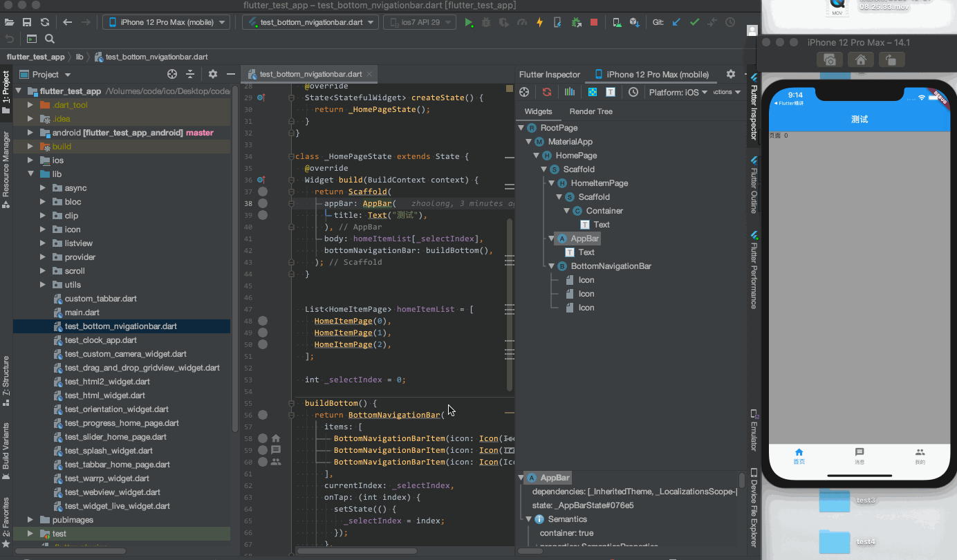Trigger Flutter Hot Reload lightning icon

pos(540,22)
